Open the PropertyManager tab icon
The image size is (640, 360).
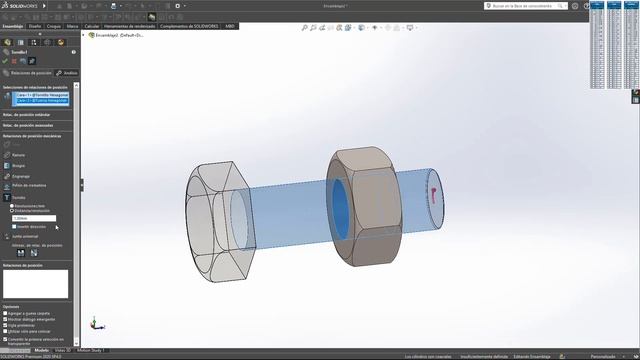point(21,42)
